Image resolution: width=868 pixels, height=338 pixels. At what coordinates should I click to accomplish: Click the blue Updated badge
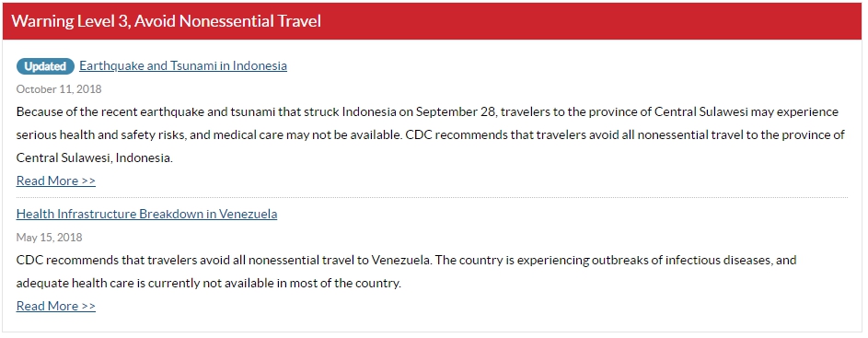click(45, 66)
